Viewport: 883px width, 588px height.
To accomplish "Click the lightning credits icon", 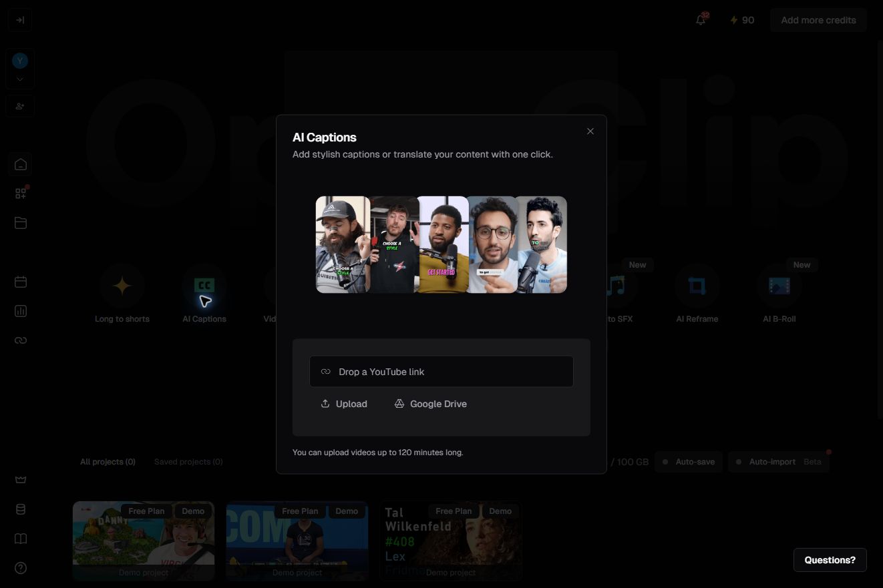I will (x=734, y=20).
